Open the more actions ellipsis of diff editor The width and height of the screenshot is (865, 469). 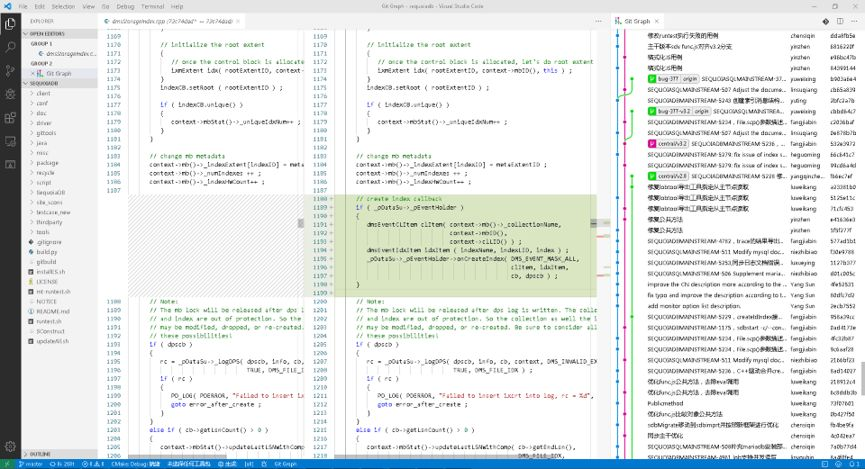click(x=599, y=21)
